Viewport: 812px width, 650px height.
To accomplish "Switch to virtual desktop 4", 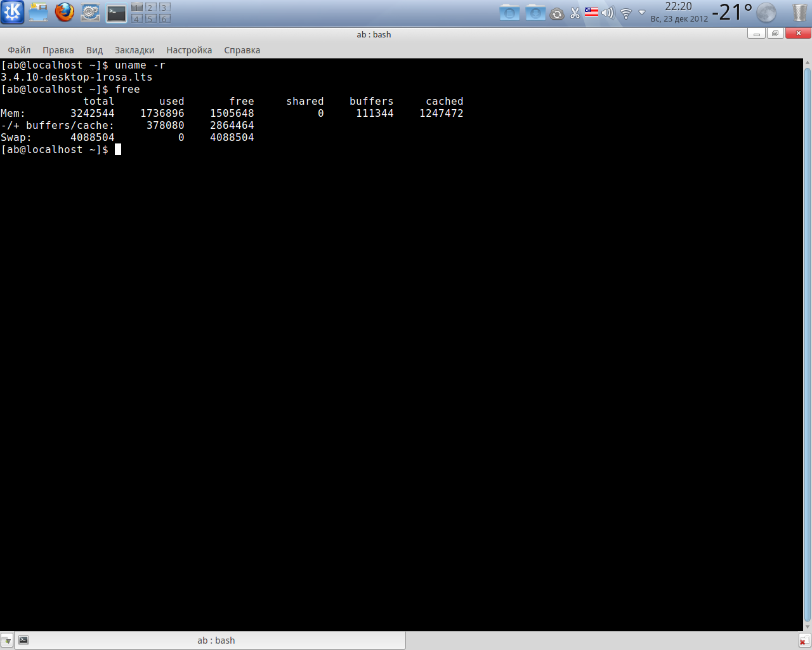I will click(137, 19).
